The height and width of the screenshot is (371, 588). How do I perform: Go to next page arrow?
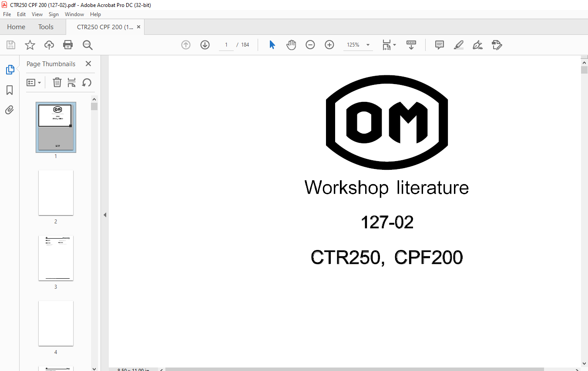(x=205, y=45)
